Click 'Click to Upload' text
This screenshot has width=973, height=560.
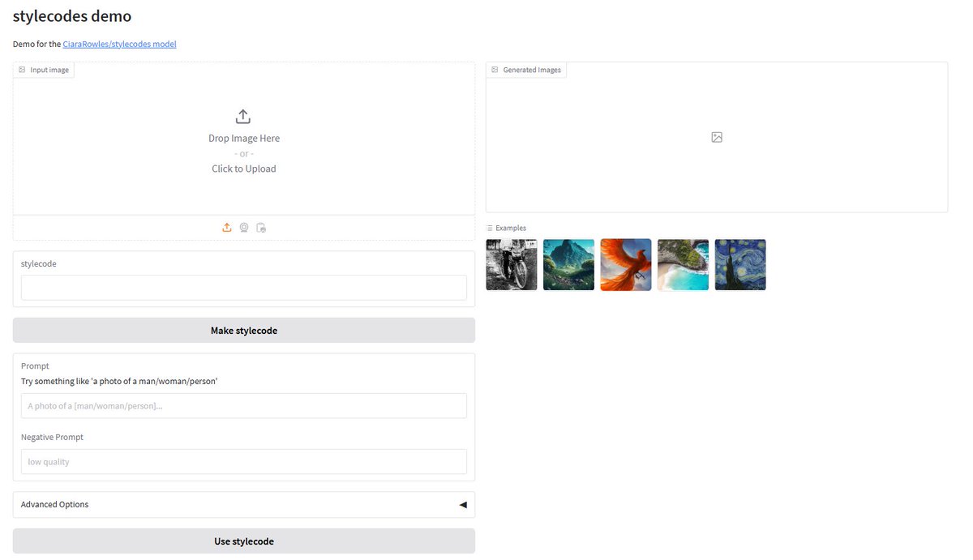point(244,169)
